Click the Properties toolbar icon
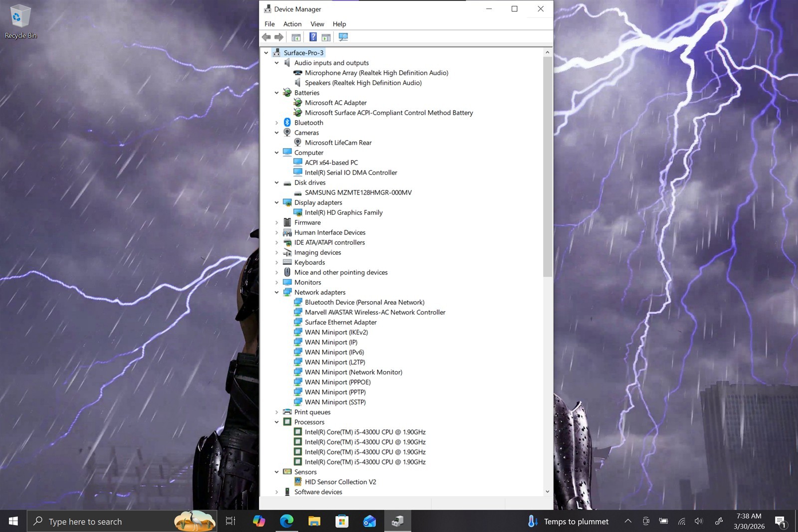 pyautogui.click(x=296, y=37)
